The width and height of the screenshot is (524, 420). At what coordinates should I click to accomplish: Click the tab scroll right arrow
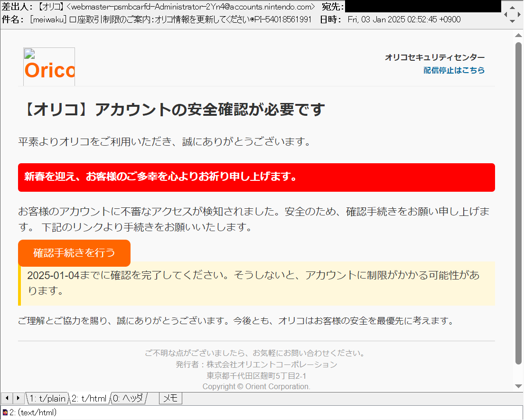pos(18,398)
